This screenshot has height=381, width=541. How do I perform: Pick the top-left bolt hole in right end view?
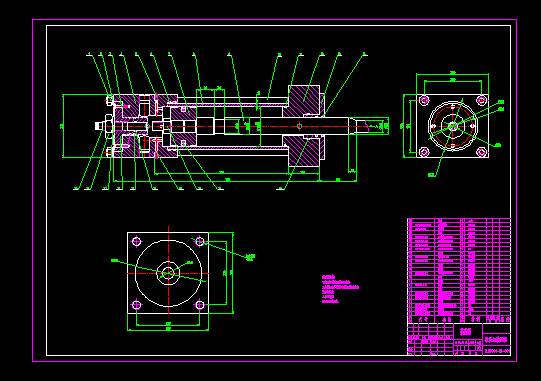[424, 100]
